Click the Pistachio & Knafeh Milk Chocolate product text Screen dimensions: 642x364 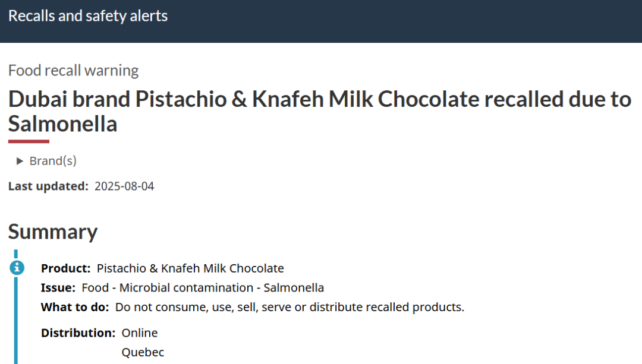[x=190, y=268]
